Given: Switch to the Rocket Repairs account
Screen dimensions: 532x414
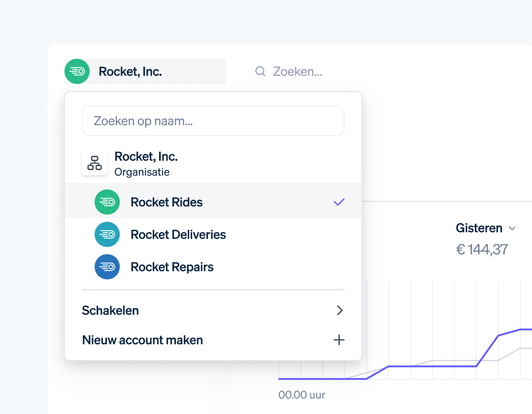Looking at the screenshot, I should [172, 267].
